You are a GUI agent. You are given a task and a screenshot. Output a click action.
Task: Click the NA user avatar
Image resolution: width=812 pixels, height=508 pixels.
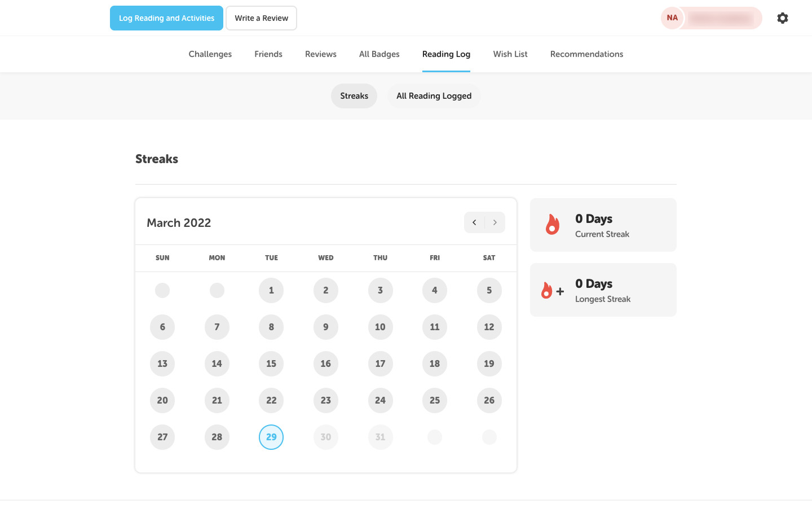(672, 18)
